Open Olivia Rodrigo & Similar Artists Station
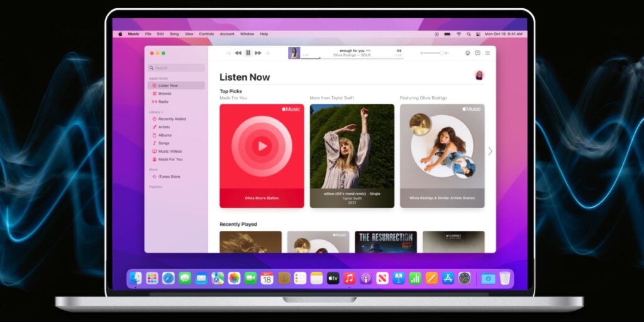This screenshot has height=322, width=644. [x=442, y=156]
